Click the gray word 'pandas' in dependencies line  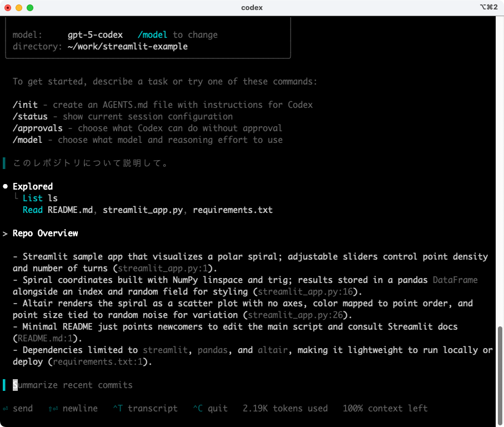(x=212, y=350)
